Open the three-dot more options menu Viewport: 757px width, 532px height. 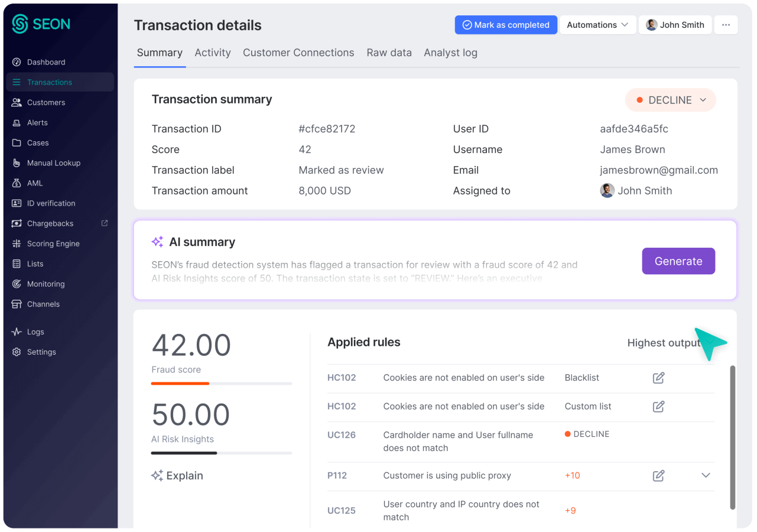726,25
